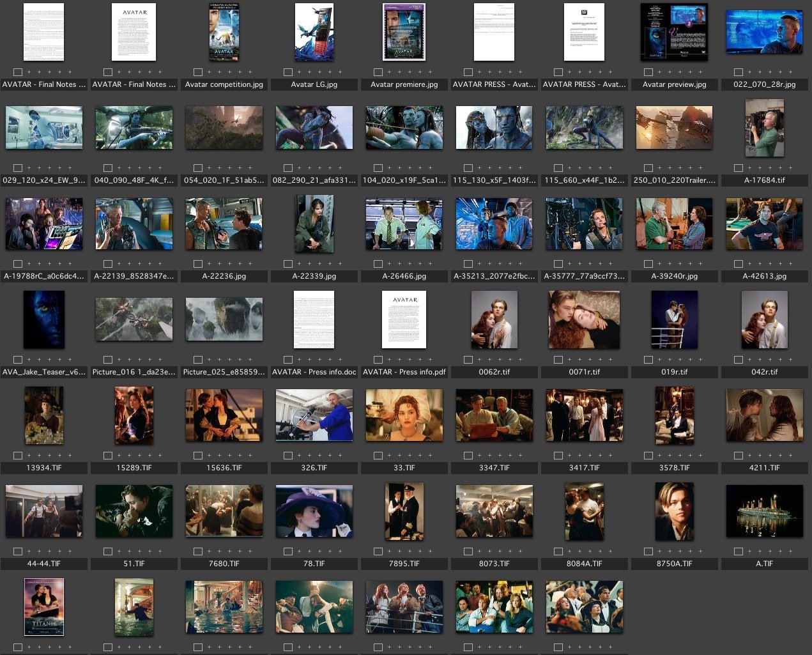Select the 15289.TIF thumbnail

tap(134, 415)
